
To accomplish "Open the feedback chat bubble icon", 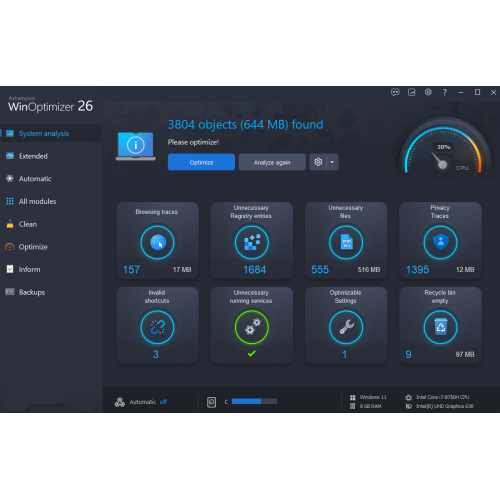I will pos(395,92).
